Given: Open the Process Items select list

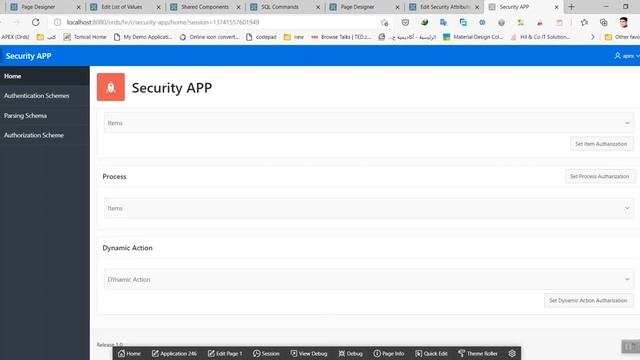Looking at the screenshot, I should pyautogui.click(x=369, y=208).
